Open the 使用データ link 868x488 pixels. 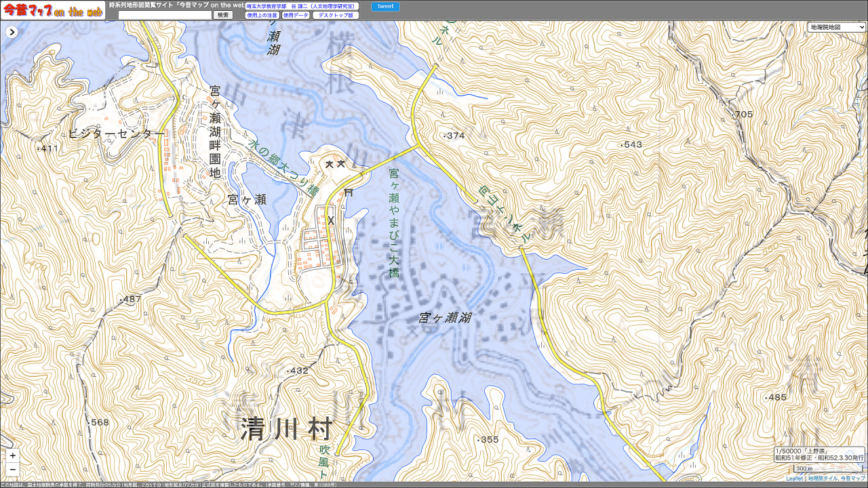pyautogui.click(x=296, y=15)
